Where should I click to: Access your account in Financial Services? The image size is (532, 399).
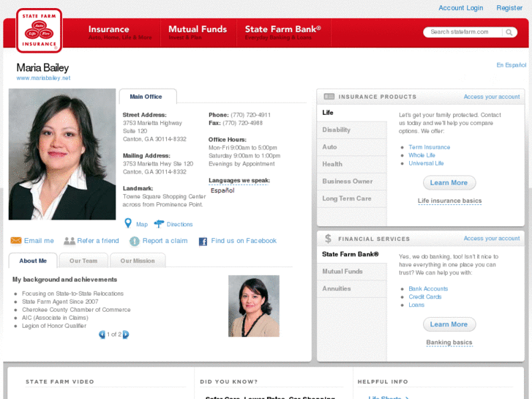click(492, 239)
